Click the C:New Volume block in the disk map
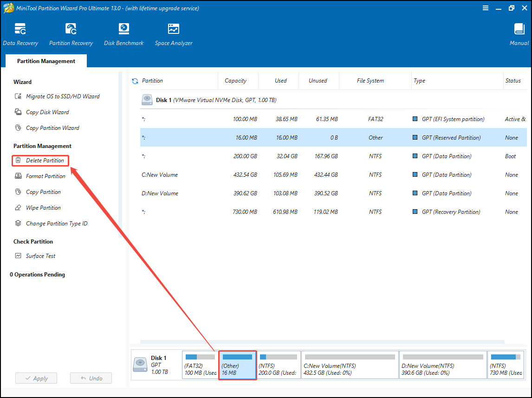The width and height of the screenshot is (532, 398). click(350, 365)
